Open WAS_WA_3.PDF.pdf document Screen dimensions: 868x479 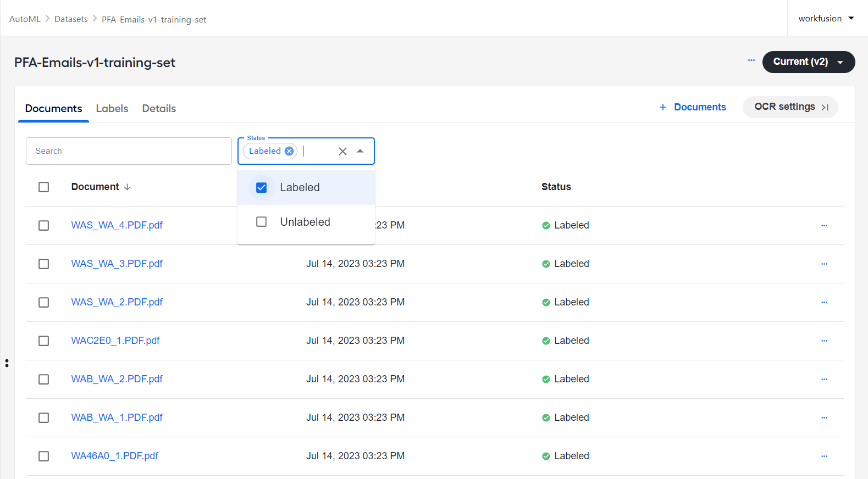tap(117, 264)
